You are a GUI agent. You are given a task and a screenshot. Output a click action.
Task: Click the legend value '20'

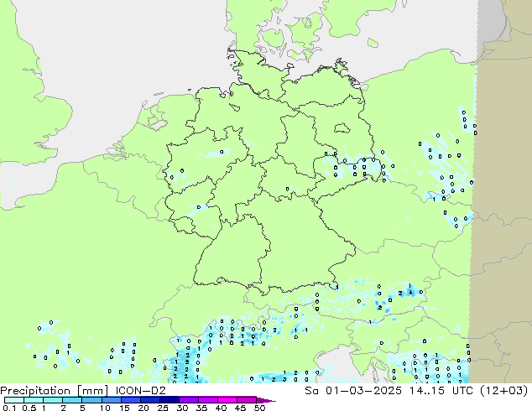click(143, 408)
